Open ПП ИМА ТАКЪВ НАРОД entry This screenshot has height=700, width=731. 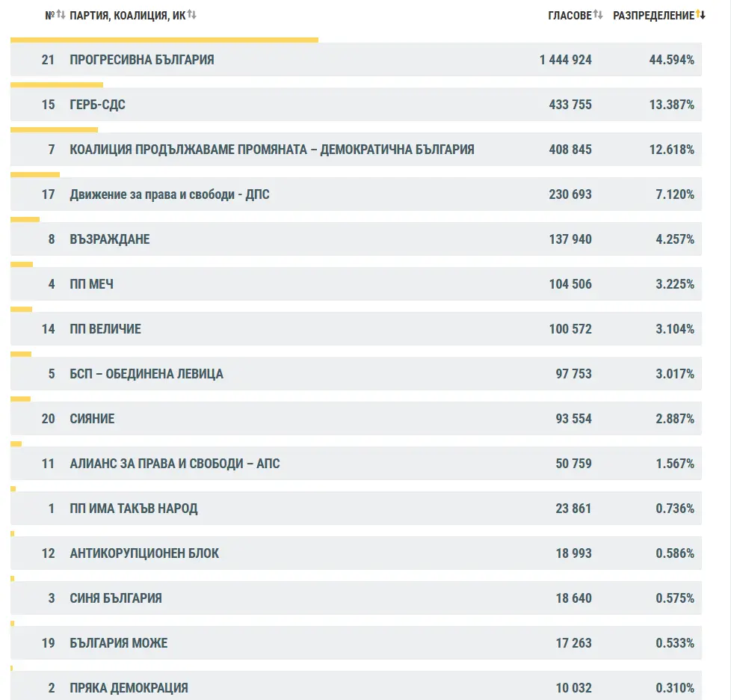click(133, 509)
